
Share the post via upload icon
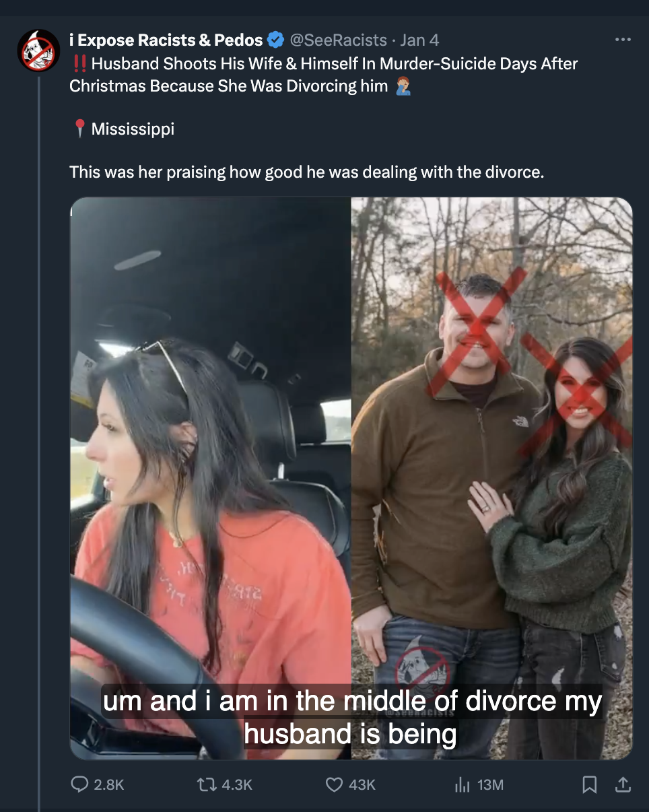pyautogui.click(x=623, y=784)
